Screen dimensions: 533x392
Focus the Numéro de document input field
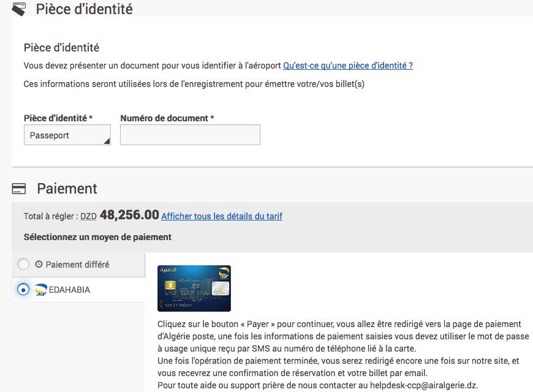(190, 135)
